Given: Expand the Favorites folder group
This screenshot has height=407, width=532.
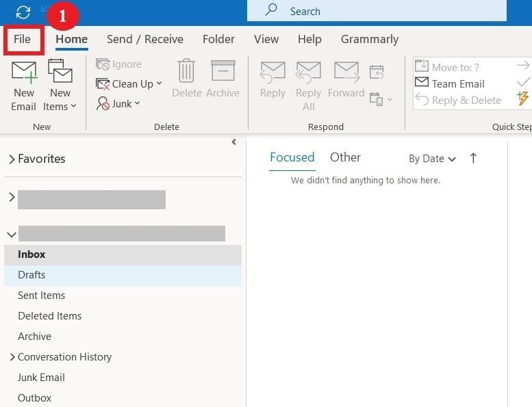Looking at the screenshot, I should click(x=12, y=159).
